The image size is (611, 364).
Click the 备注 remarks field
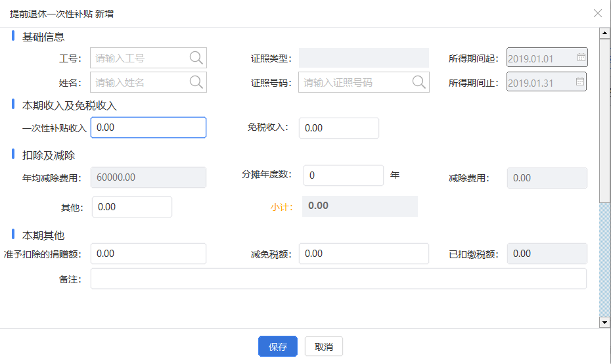[338, 279]
